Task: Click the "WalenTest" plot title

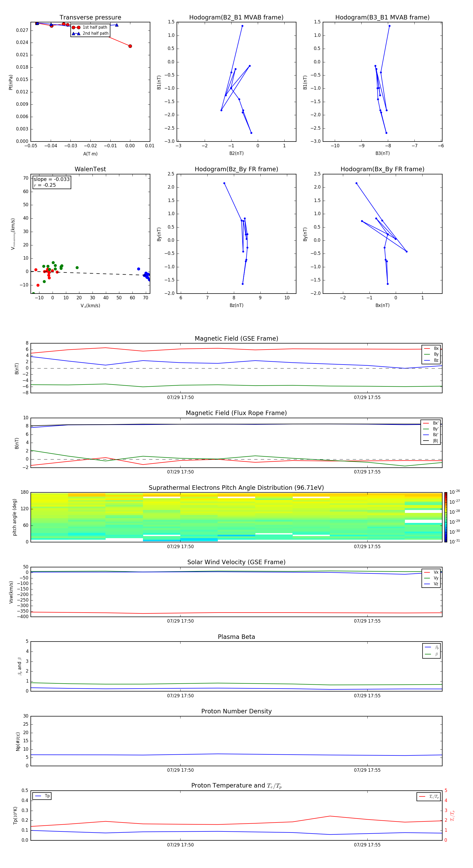Action: point(90,169)
